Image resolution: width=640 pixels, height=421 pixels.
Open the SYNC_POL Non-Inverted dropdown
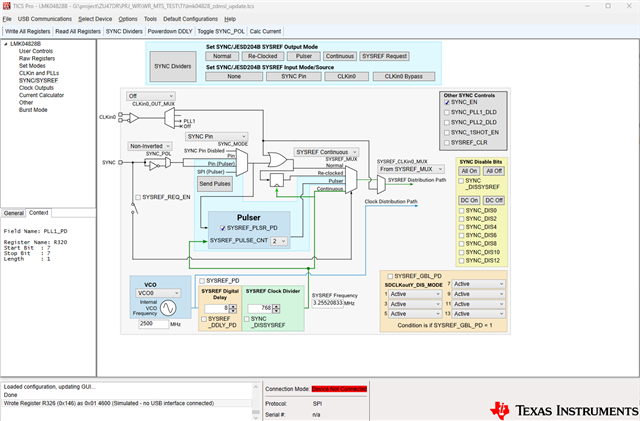(x=149, y=146)
